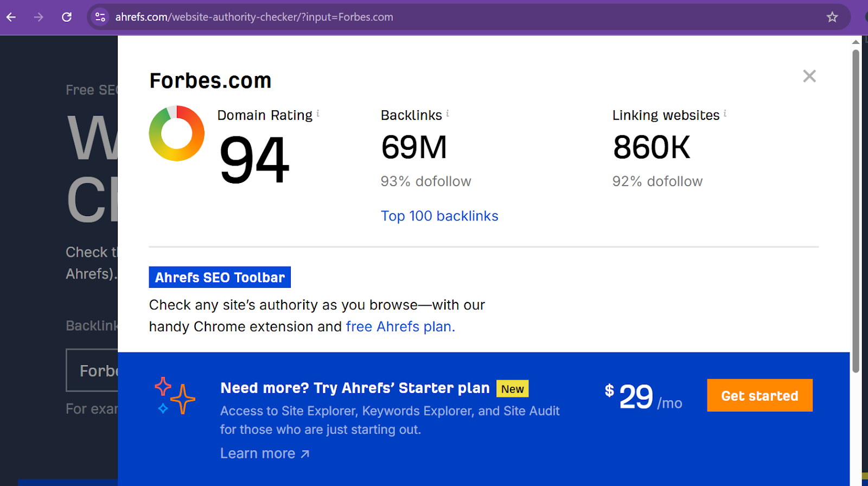
Task: Click the browser forward arrow
Action: (39, 17)
